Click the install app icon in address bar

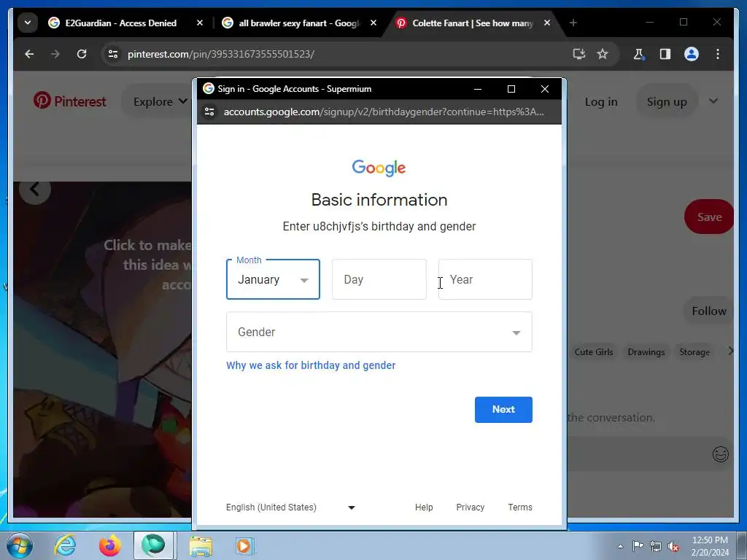pyautogui.click(x=578, y=54)
